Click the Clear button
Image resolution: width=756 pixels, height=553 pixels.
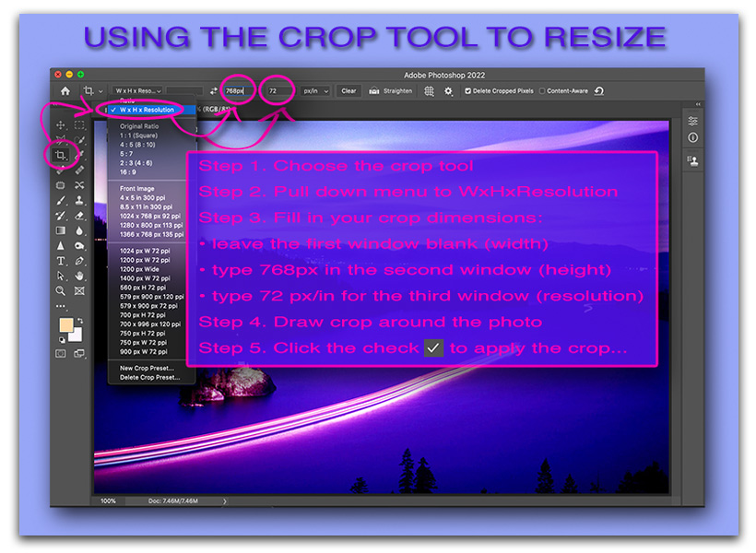point(348,91)
